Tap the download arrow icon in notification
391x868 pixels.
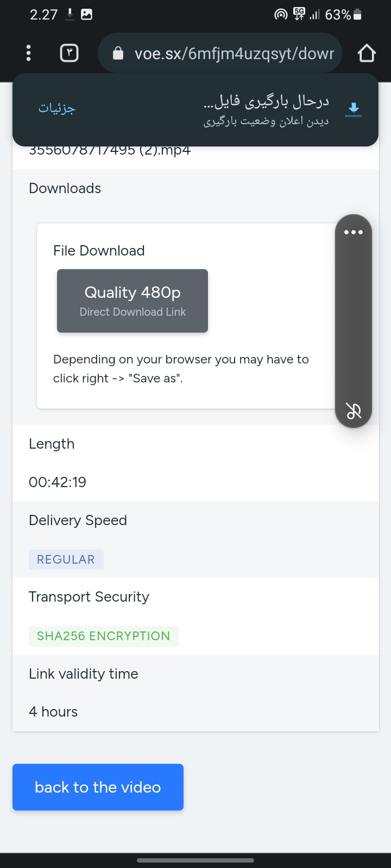pyautogui.click(x=354, y=109)
